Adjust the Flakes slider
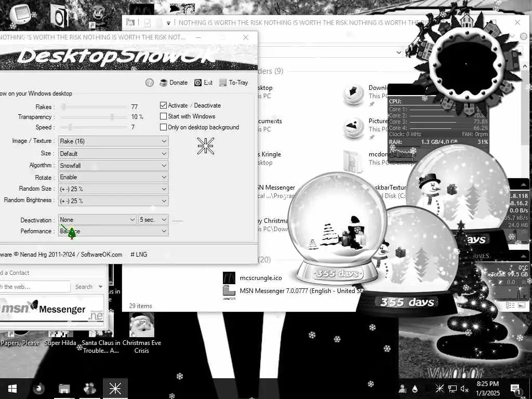The width and height of the screenshot is (532, 399). [94, 107]
